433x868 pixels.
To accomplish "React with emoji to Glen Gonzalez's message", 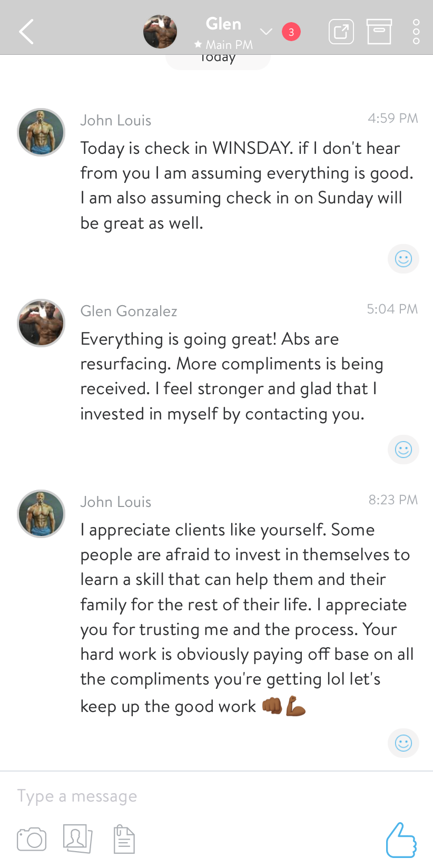I will 404,450.
